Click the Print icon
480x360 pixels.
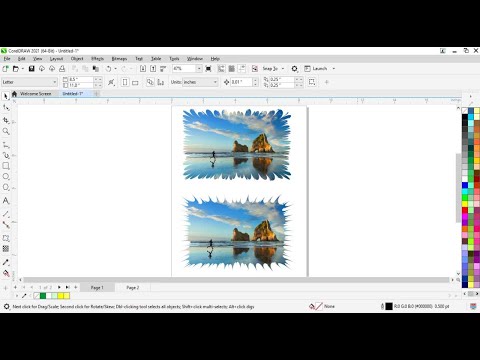click(x=62, y=69)
